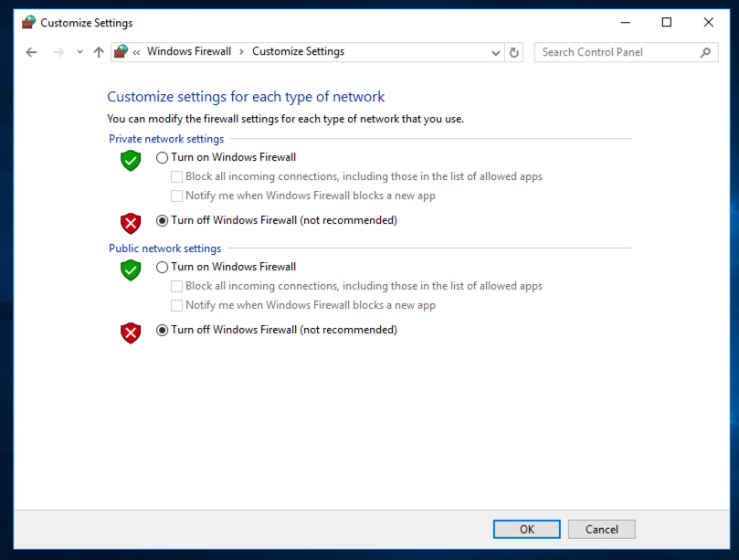Screen dimensions: 739x560
Task: Click the Windows Firewall breadcrumb
Action: (189, 52)
